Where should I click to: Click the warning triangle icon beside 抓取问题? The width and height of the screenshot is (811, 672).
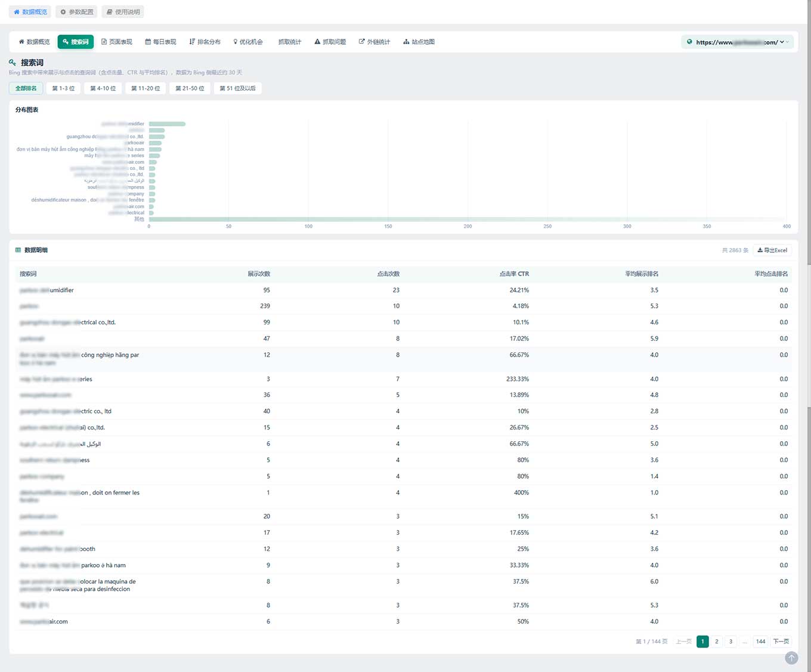(x=317, y=42)
